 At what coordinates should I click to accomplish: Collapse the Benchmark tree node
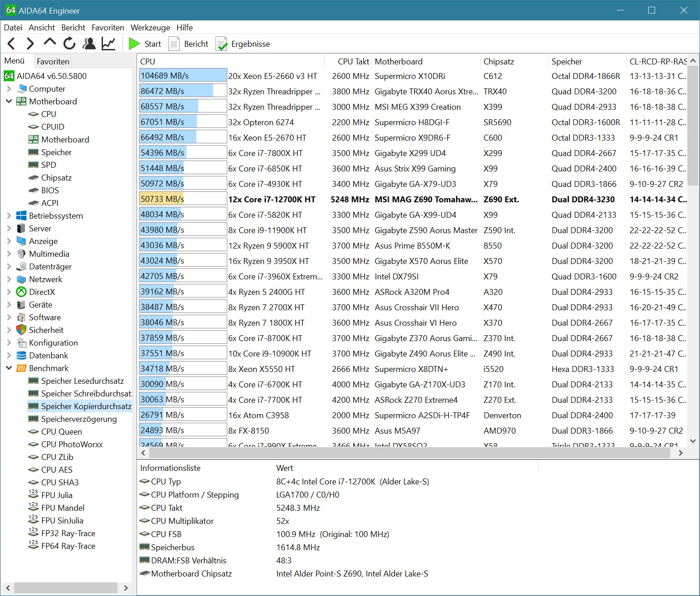[x=9, y=368]
